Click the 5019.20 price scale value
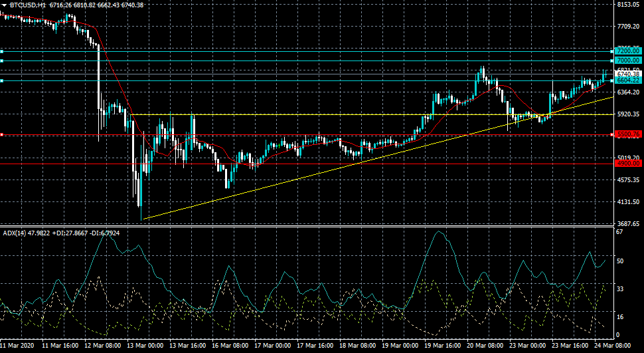 (628, 158)
